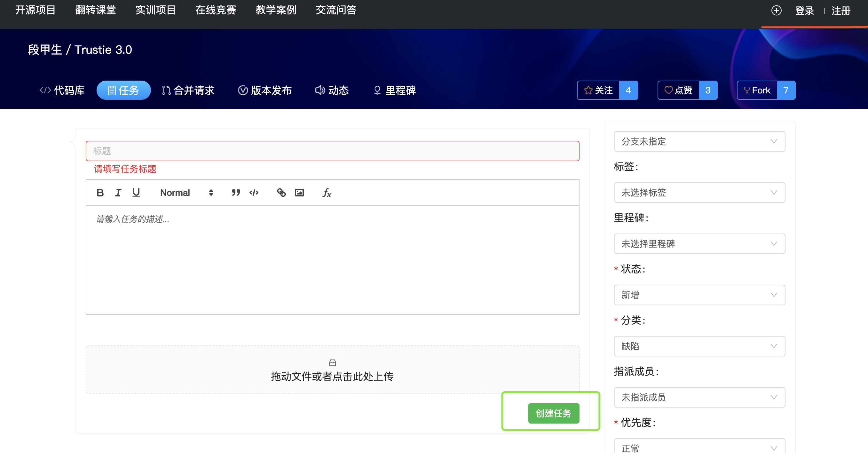This screenshot has width=868, height=453.
Task: Select the 任务 tab
Action: tap(123, 90)
